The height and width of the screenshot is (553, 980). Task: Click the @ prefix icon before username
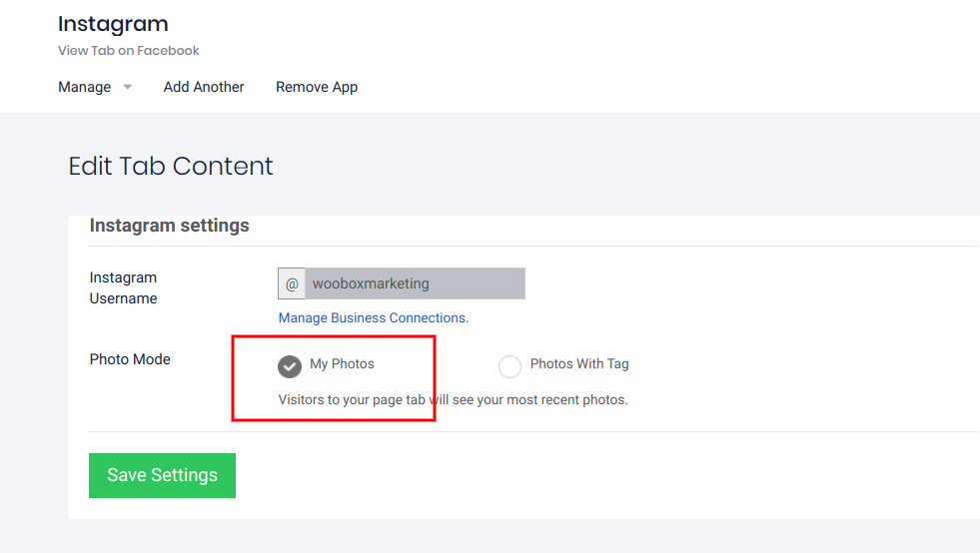(292, 283)
